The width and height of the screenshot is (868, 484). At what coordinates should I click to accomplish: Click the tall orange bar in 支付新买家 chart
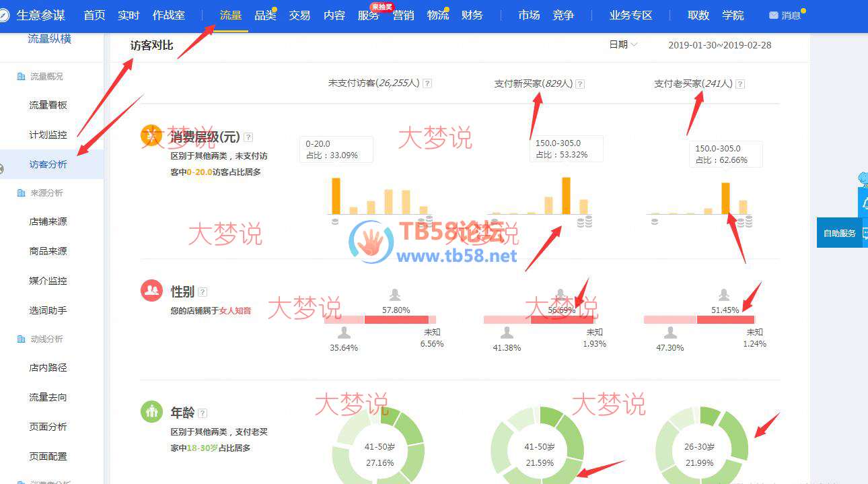[x=566, y=196]
